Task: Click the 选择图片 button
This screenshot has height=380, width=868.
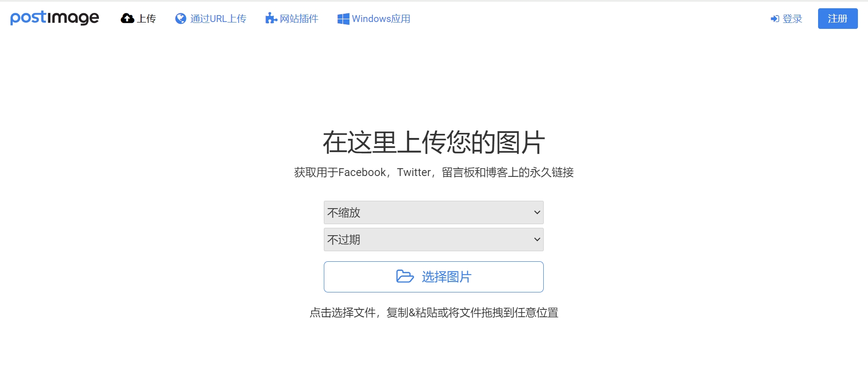Action: pos(433,277)
